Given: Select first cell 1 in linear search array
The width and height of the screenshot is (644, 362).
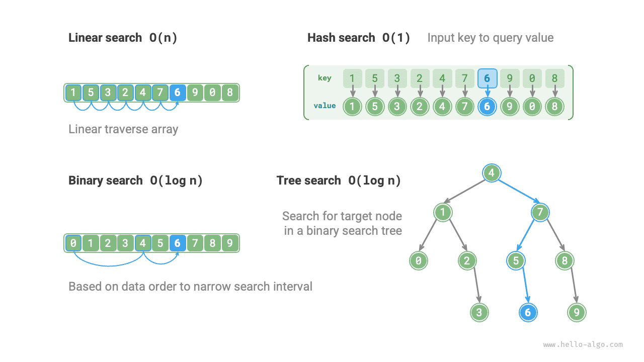Looking at the screenshot, I should coord(74,93).
